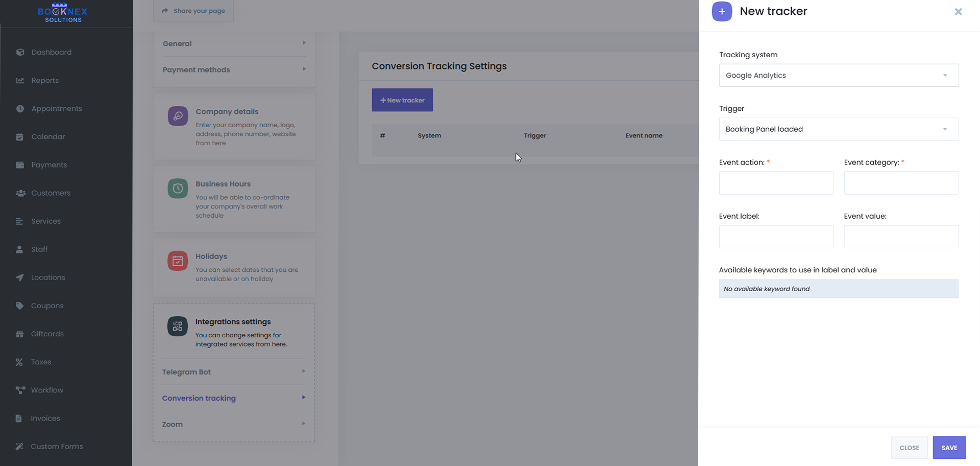This screenshot has height=466, width=980.
Task: Open the Coupons section icon
Action: point(19,306)
